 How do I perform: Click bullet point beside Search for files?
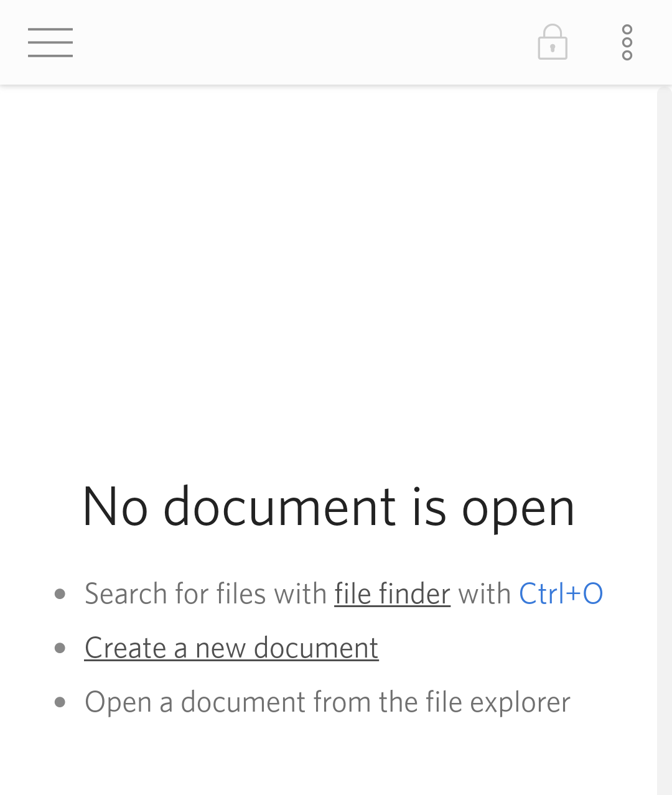pos(60,594)
